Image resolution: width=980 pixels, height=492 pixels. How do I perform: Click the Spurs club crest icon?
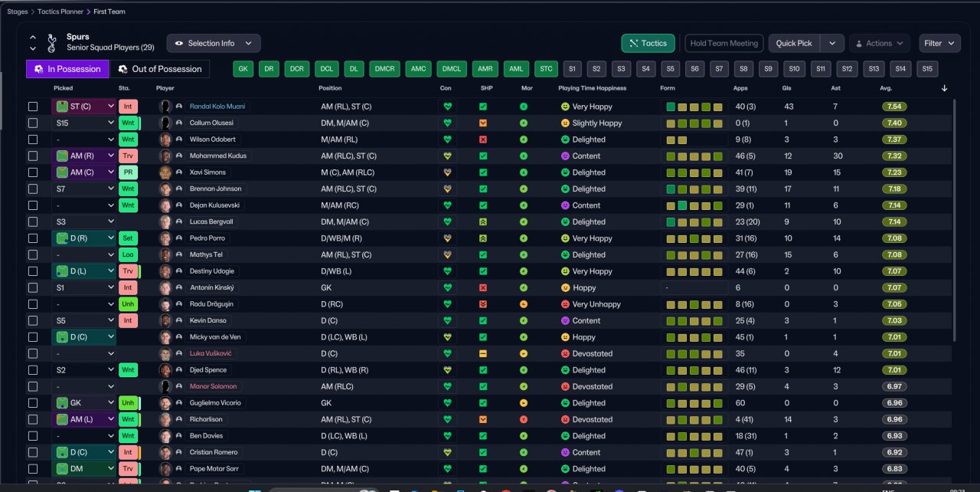coord(52,43)
